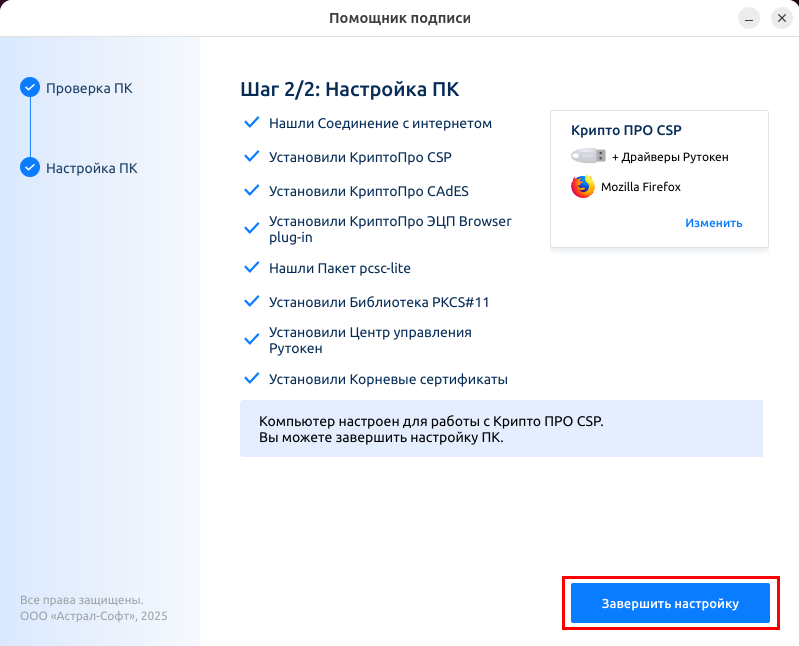
Task: Click the Mozilla Firefox icon
Action: point(583,186)
